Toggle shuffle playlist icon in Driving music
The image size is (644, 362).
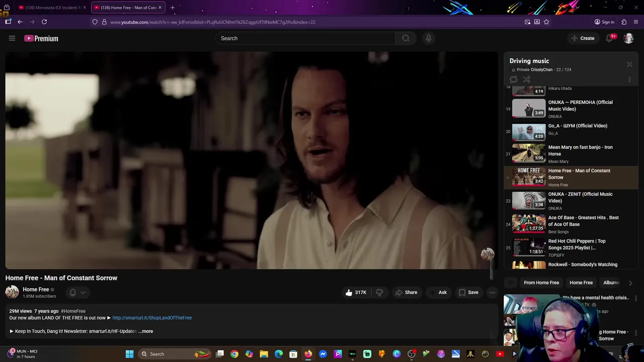tap(527, 79)
